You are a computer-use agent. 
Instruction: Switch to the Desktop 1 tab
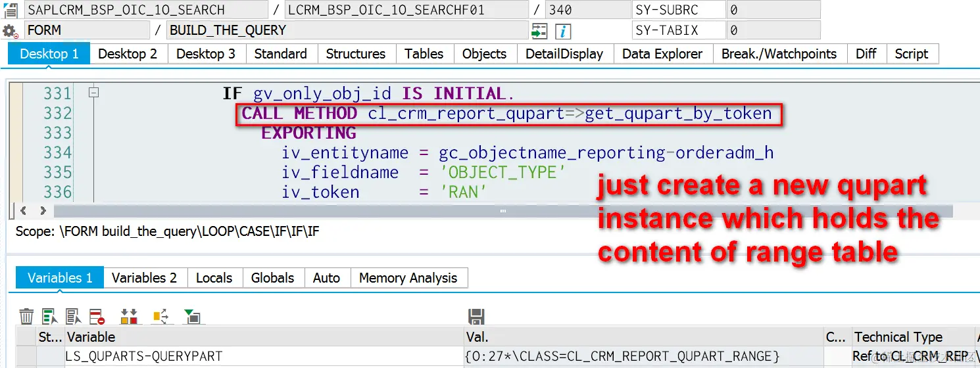(x=49, y=54)
